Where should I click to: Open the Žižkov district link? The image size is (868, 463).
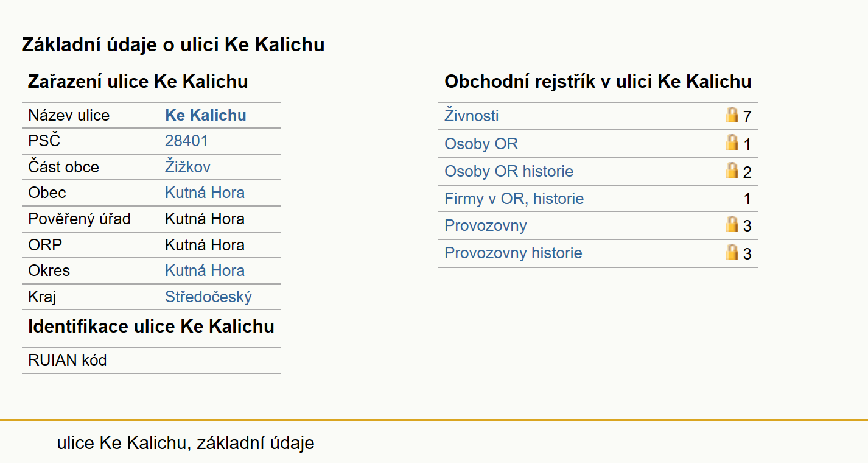pos(188,167)
